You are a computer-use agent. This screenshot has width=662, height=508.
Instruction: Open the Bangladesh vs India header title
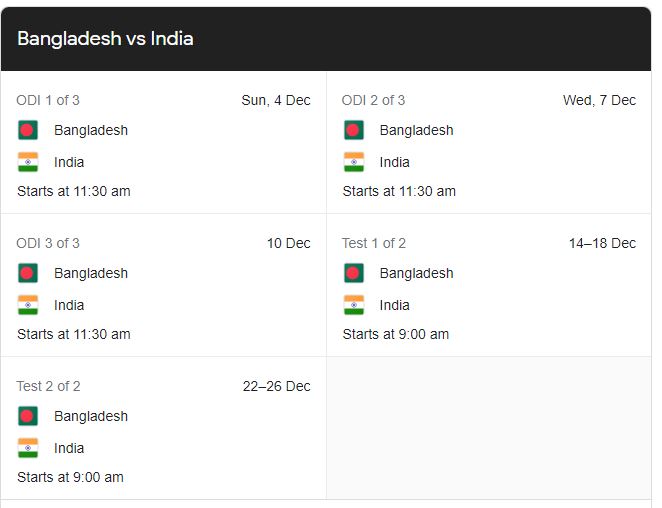click(105, 39)
